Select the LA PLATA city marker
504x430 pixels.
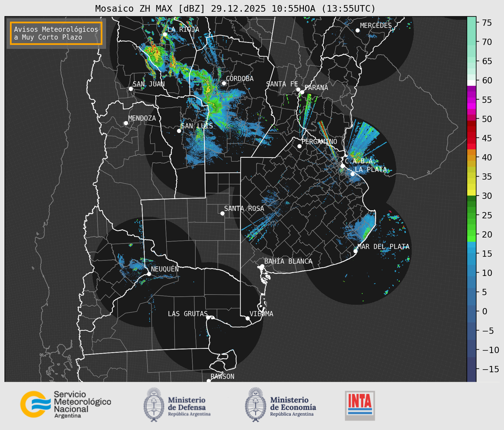coord(353,174)
